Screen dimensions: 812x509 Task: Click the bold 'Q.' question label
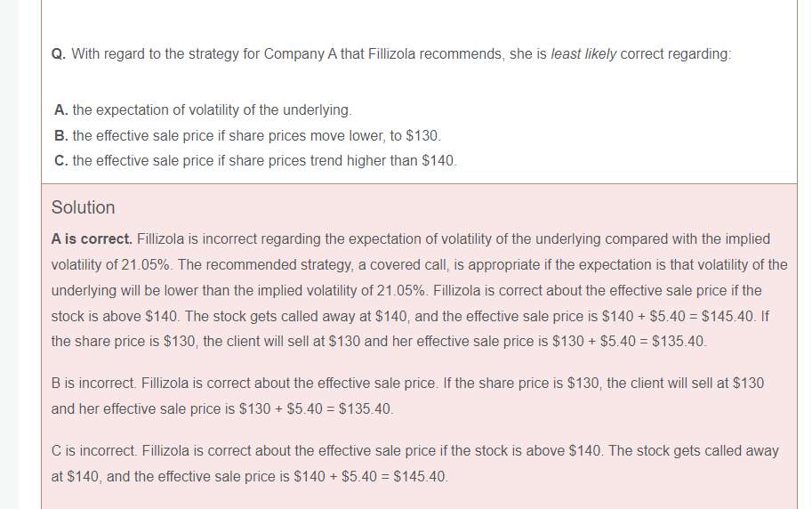click(x=59, y=54)
